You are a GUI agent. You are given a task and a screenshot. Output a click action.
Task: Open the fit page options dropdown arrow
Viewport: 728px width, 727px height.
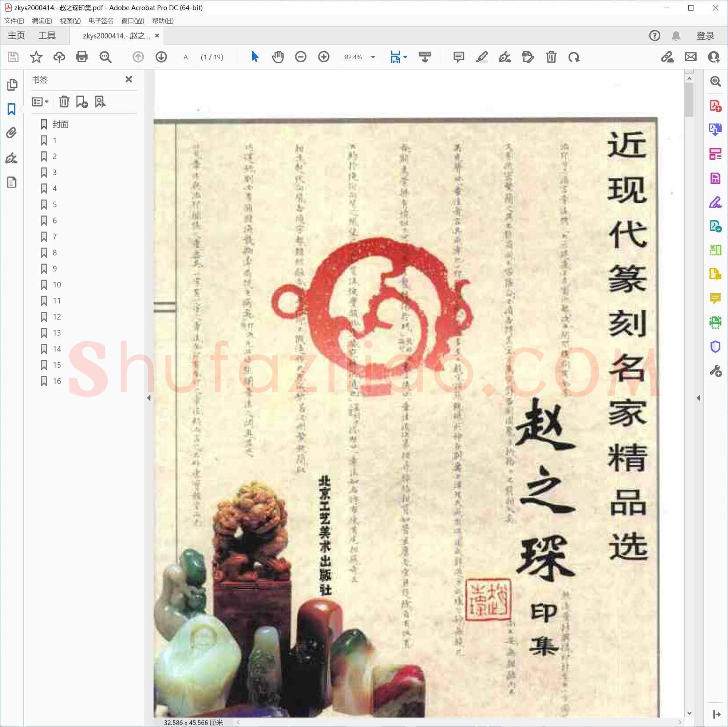point(405,57)
